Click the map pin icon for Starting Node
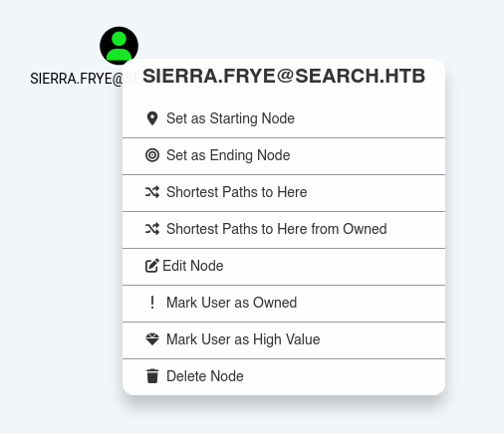 click(152, 118)
